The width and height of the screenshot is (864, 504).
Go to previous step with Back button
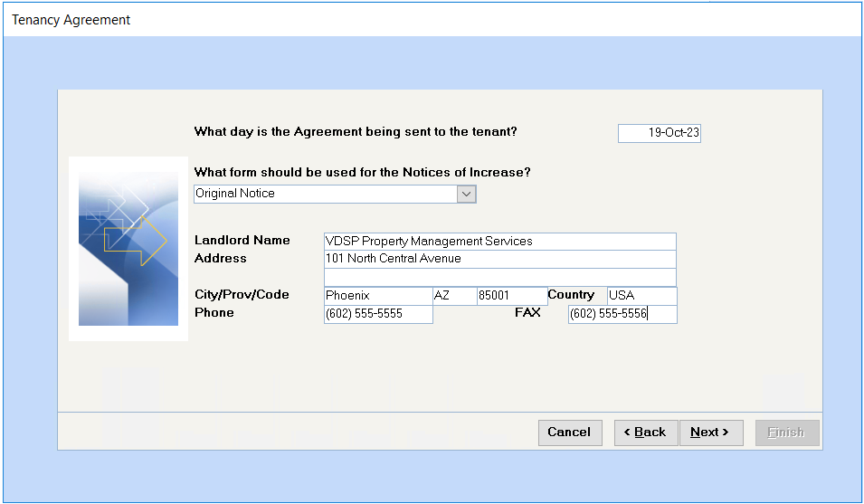645,433
